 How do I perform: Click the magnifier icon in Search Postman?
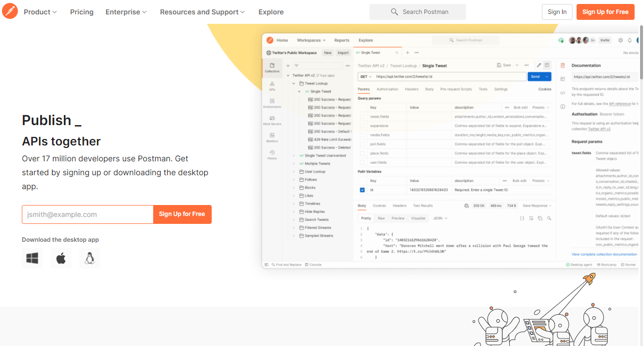point(395,12)
